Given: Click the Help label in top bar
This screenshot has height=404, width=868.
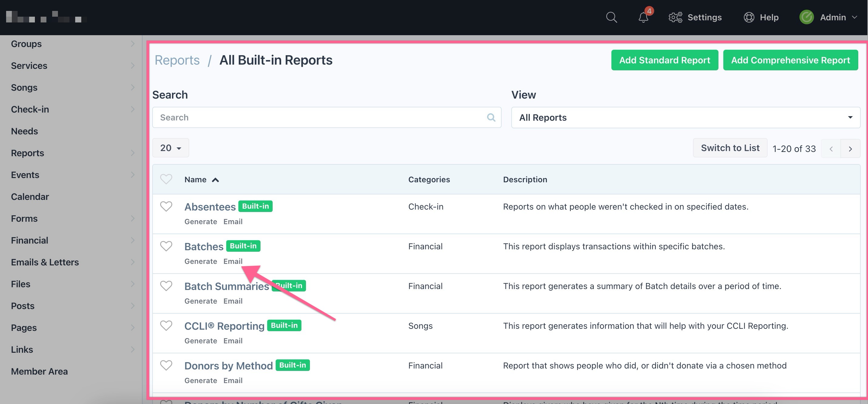Looking at the screenshot, I should pos(769,17).
